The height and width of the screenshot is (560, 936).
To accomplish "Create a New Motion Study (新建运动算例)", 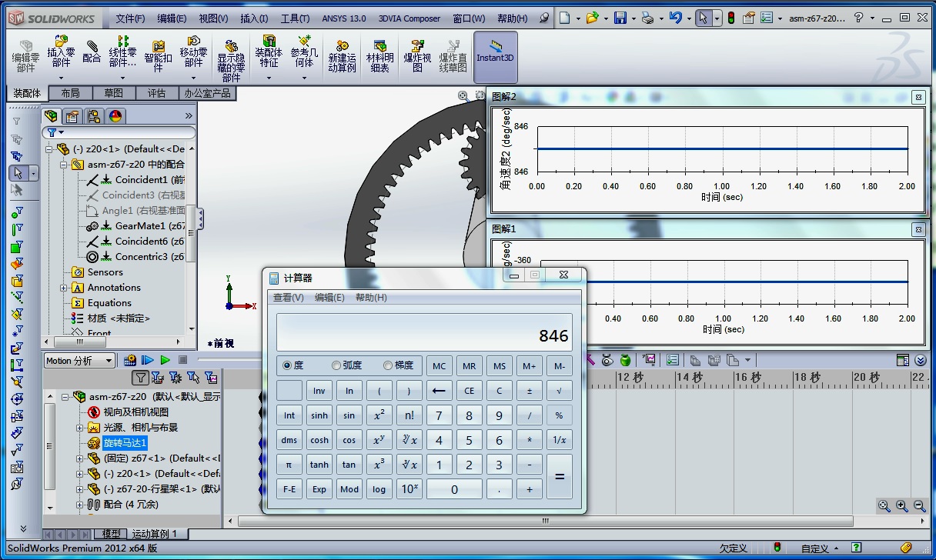I will click(342, 55).
